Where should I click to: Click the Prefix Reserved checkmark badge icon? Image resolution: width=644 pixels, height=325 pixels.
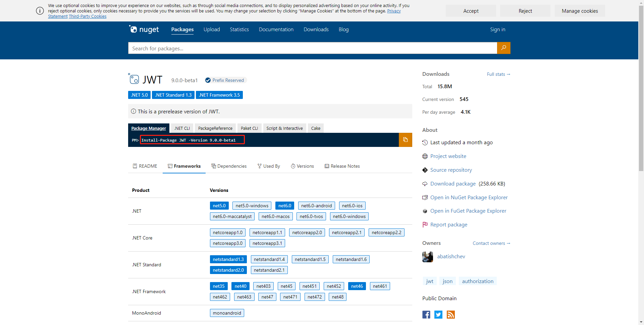pos(208,80)
